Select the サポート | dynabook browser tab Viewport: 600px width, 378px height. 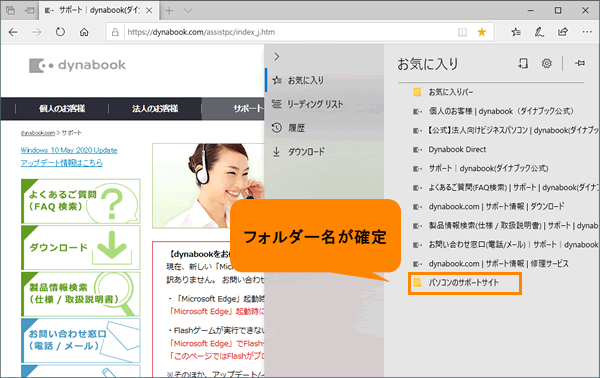[98, 11]
